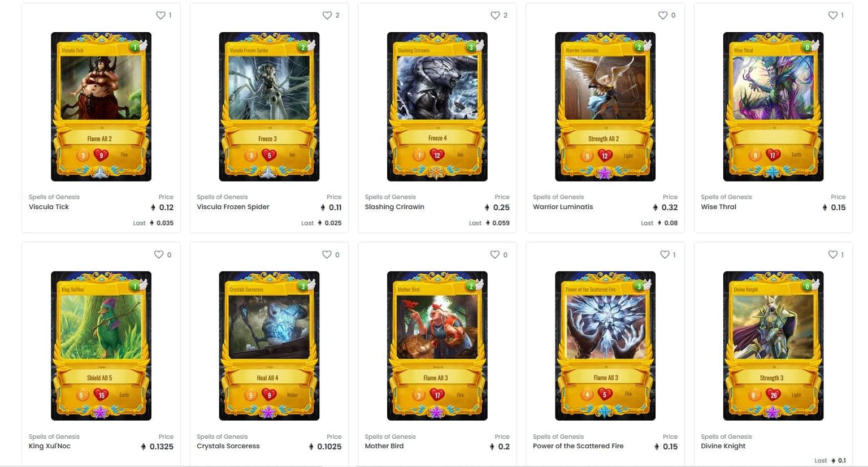Favorite the Warrior Luminatis card

[663, 15]
